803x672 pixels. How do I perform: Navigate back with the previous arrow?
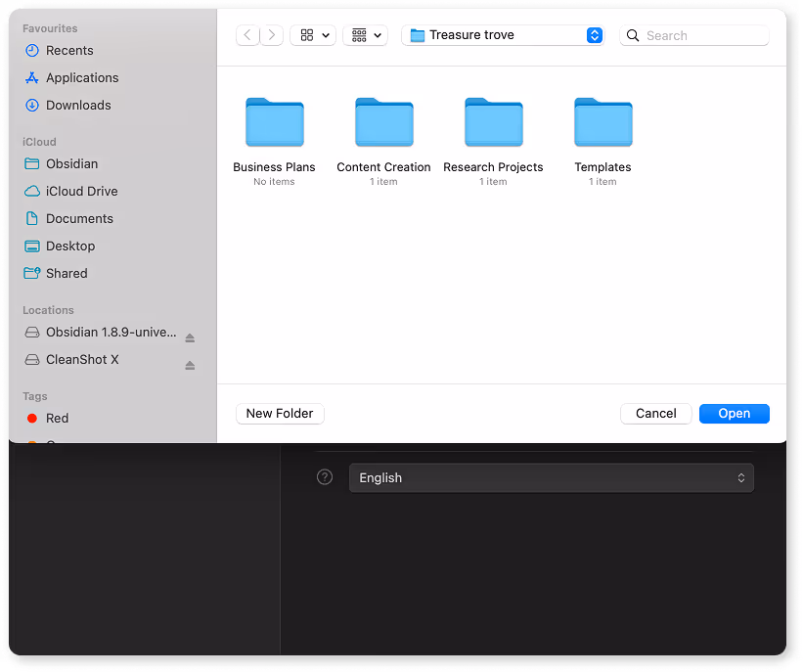[x=247, y=34]
